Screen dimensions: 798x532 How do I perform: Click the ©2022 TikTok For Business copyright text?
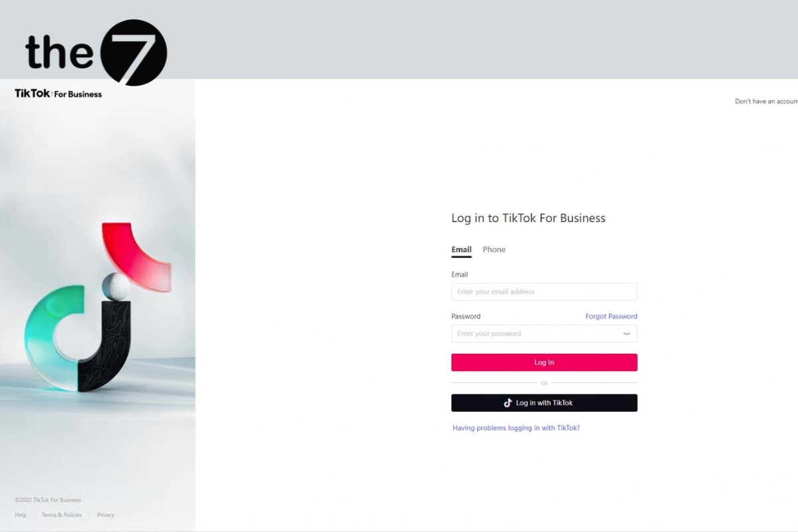48,500
